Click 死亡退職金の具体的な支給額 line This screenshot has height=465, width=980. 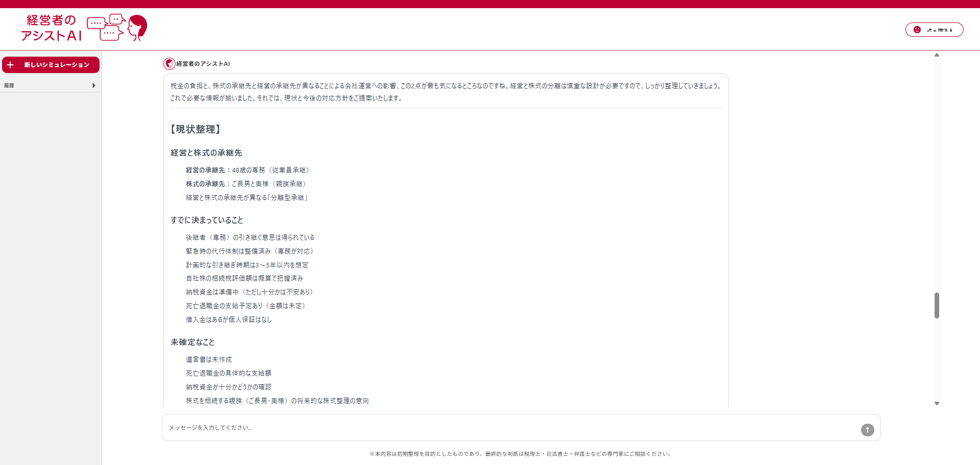pos(229,373)
